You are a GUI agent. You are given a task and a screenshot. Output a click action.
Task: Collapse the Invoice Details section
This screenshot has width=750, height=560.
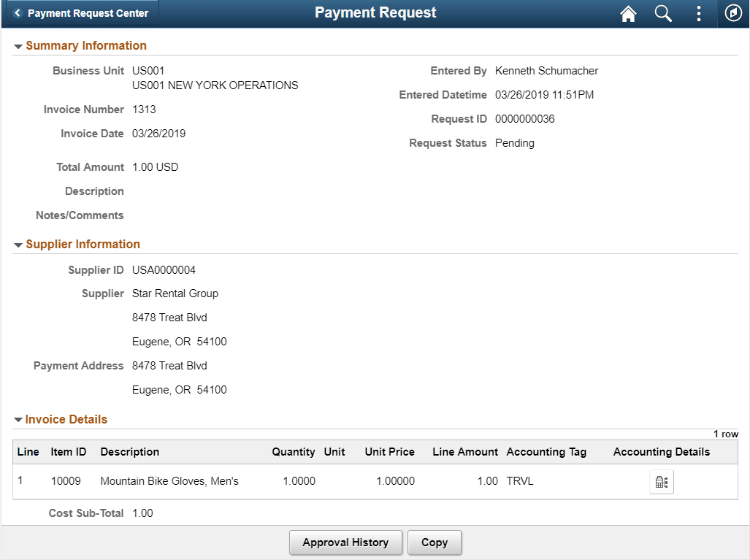pos(18,419)
